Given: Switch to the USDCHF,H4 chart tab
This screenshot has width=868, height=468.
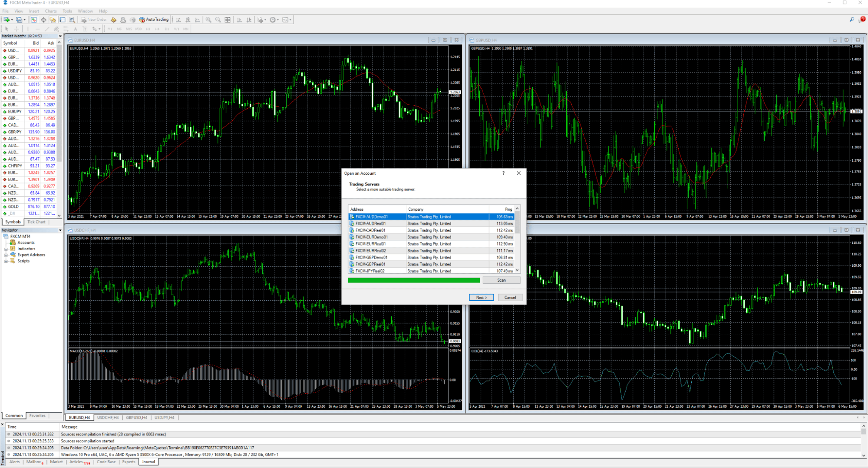Looking at the screenshot, I should pyautogui.click(x=108, y=417).
